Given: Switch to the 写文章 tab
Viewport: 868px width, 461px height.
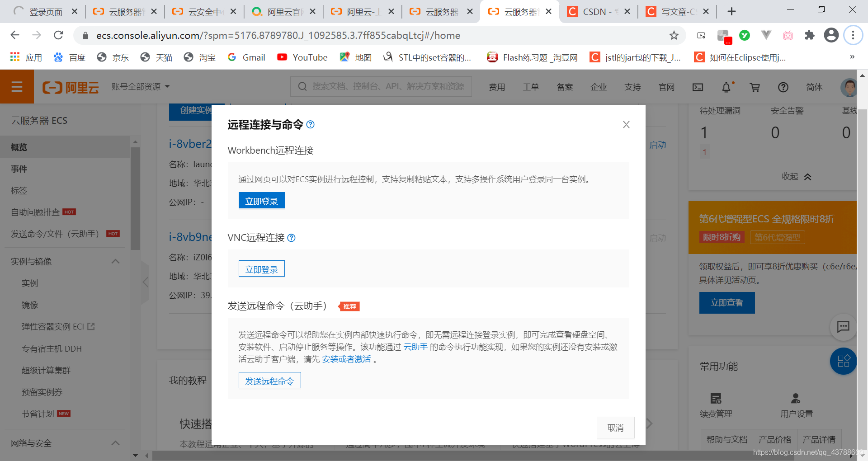Looking at the screenshot, I should click(677, 12).
